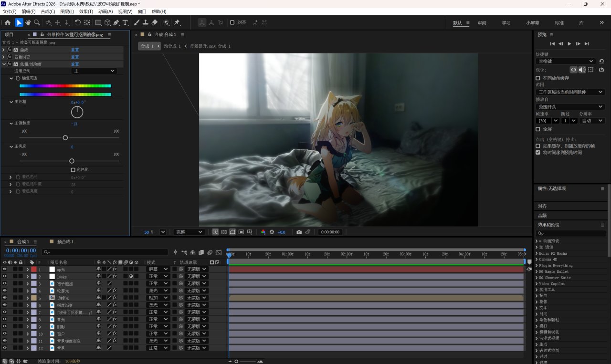Hide the 轮廓光 layer eye icon
Image resolution: width=611 pixels, height=364 pixels.
(5, 291)
